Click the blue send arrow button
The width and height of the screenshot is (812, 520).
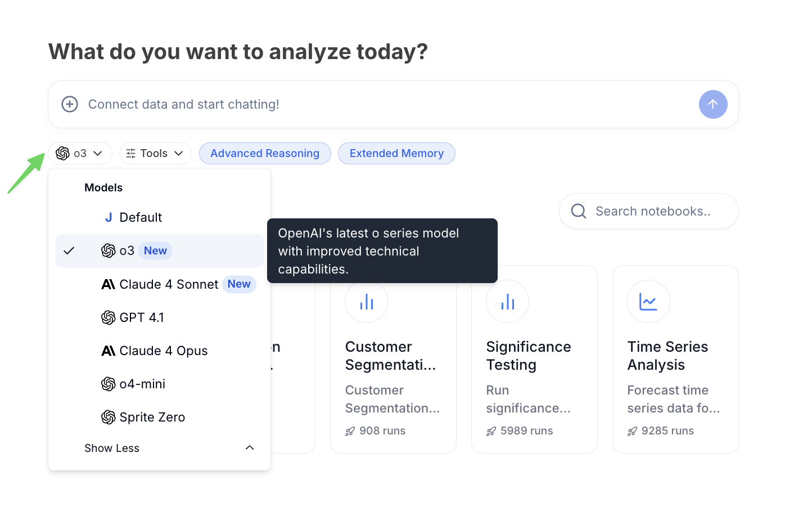click(713, 104)
